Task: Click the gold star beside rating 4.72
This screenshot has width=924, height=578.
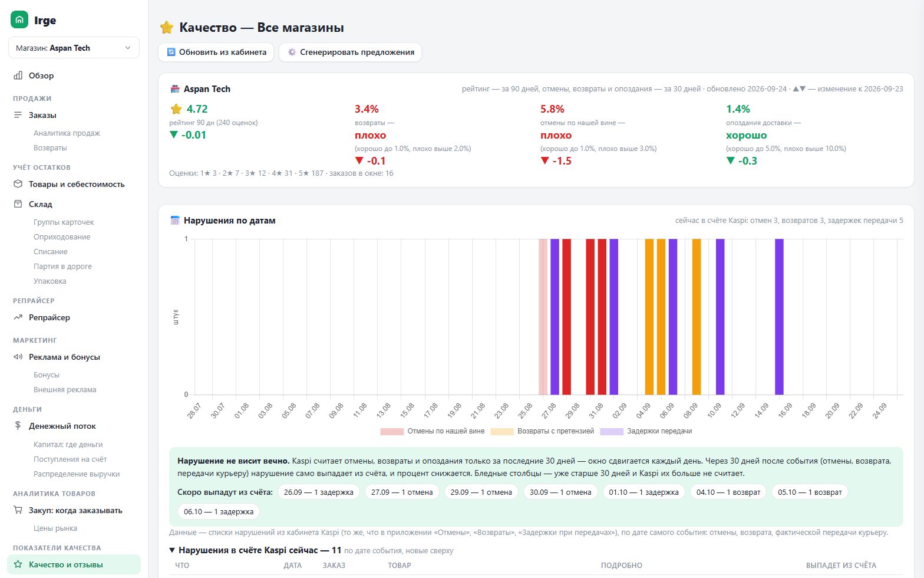Action: (x=176, y=109)
